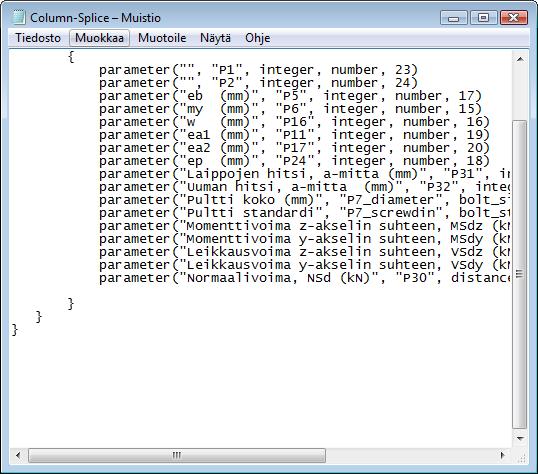This screenshot has height=474, width=538.
Task: Click the "w (mm)" P16 parameter line
Action: [x=294, y=122]
